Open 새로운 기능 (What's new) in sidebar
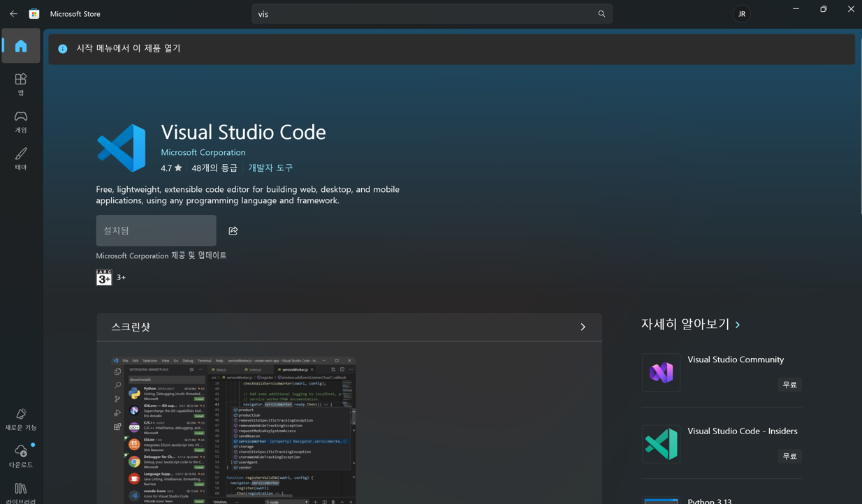Image resolution: width=862 pixels, height=504 pixels. tap(21, 420)
